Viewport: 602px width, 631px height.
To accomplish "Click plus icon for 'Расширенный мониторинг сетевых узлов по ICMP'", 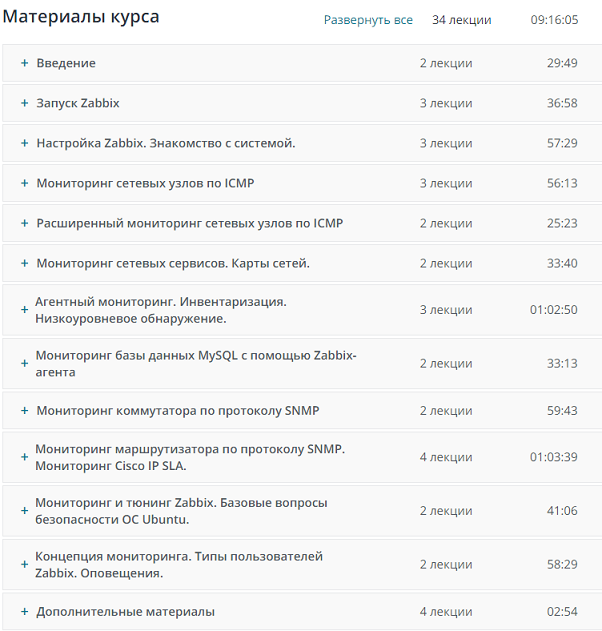I will [25, 223].
